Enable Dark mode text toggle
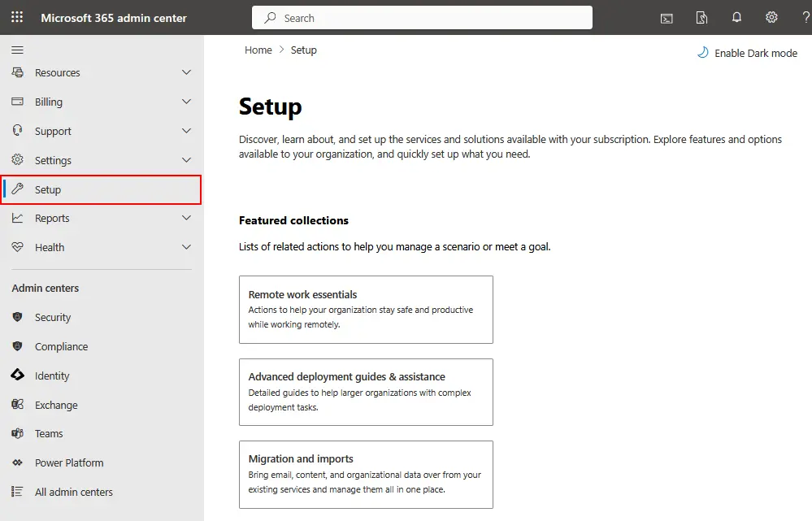 click(x=756, y=53)
